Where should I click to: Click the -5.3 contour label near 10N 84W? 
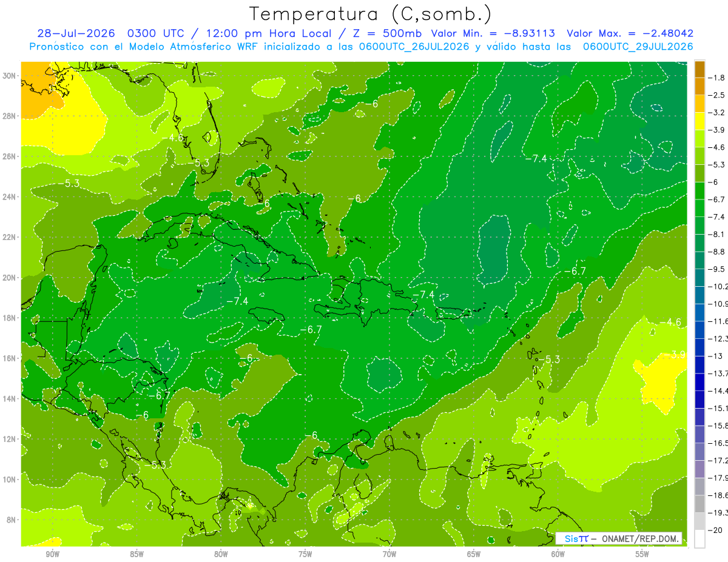pyautogui.click(x=156, y=465)
